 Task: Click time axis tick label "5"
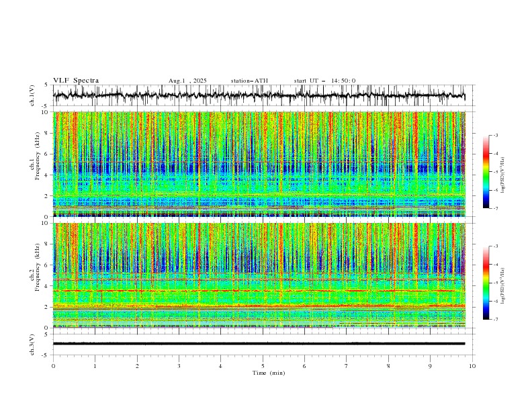[263, 366]
